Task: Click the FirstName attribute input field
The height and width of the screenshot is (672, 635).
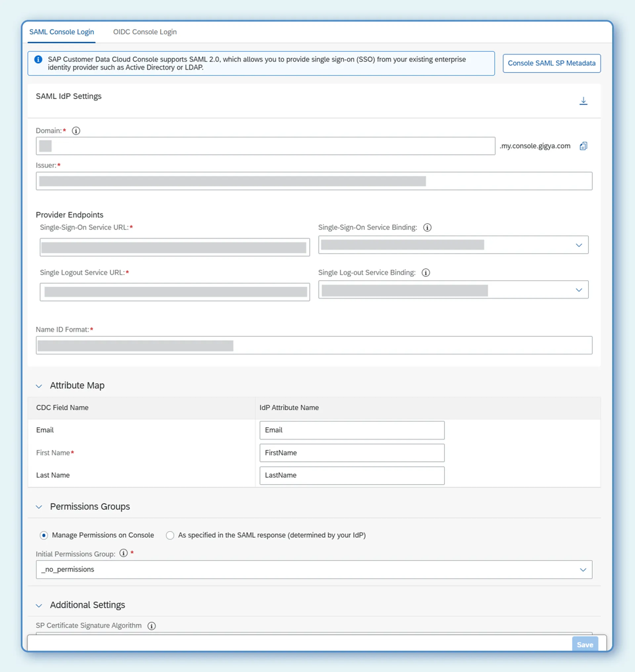Action: point(352,453)
